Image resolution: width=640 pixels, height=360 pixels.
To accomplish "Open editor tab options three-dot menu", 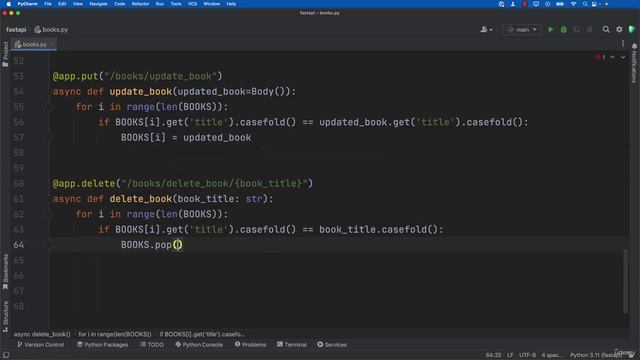I will (623, 44).
